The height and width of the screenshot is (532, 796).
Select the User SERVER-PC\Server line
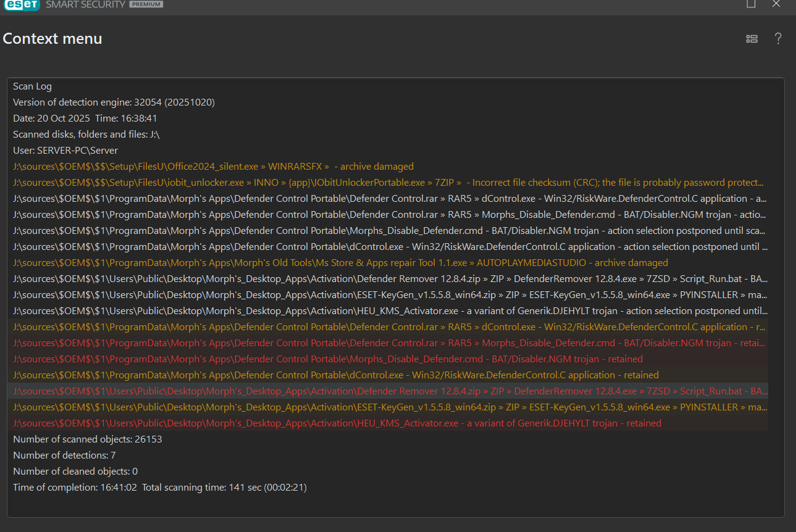[65, 151]
